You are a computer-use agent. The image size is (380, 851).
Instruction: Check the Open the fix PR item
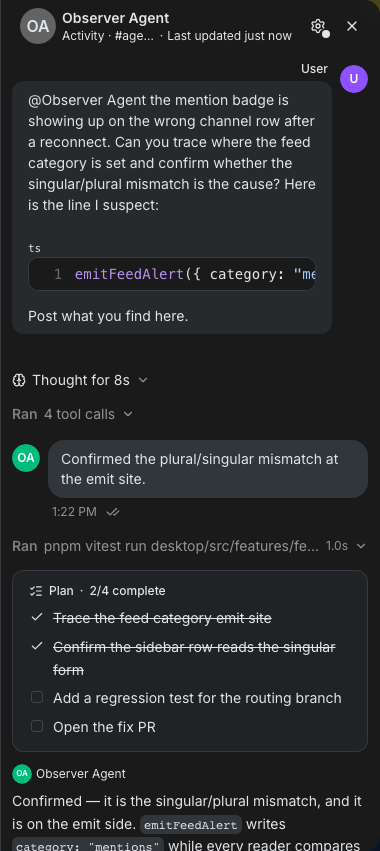37,726
